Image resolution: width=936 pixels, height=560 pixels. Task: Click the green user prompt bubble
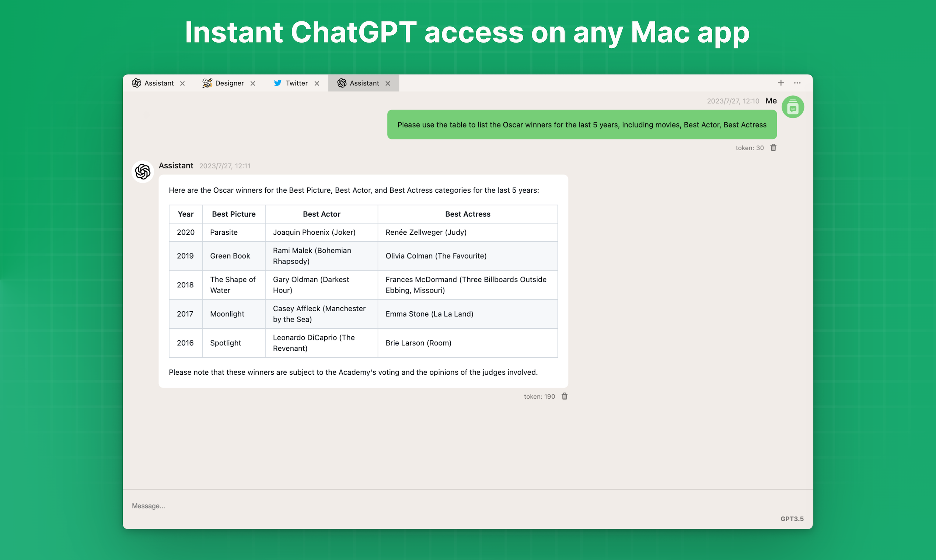pyautogui.click(x=581, y=125)
